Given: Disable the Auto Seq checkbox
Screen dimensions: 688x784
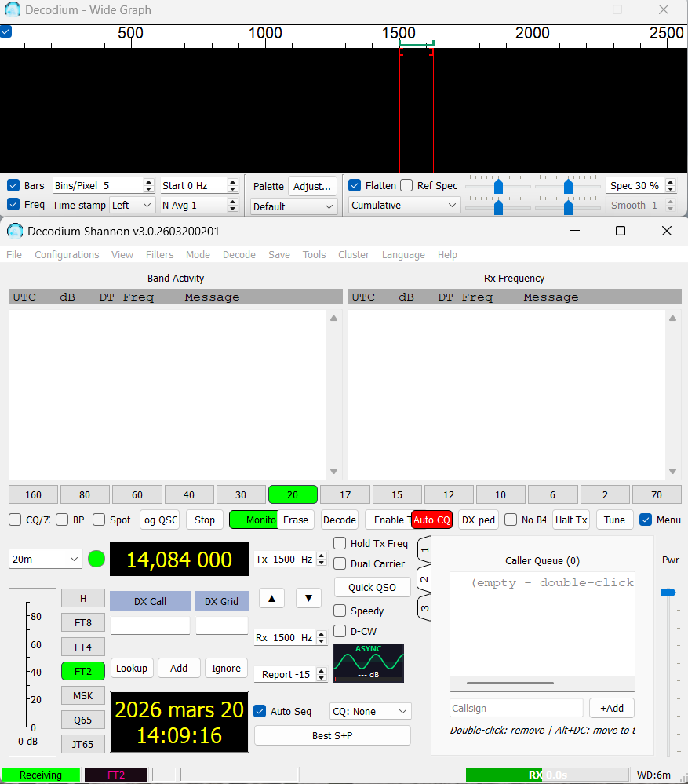Looking at the screenshot, I should pos(260,711).
